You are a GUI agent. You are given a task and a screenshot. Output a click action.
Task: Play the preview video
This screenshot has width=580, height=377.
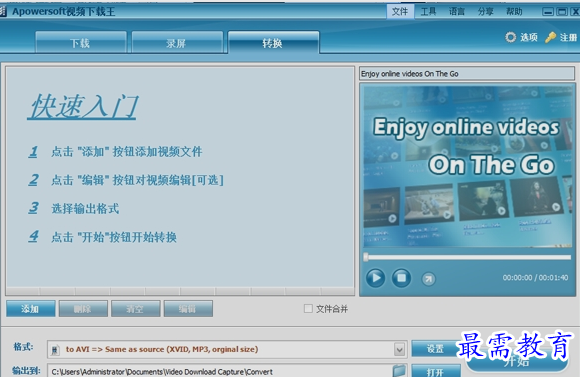point(375,277)
